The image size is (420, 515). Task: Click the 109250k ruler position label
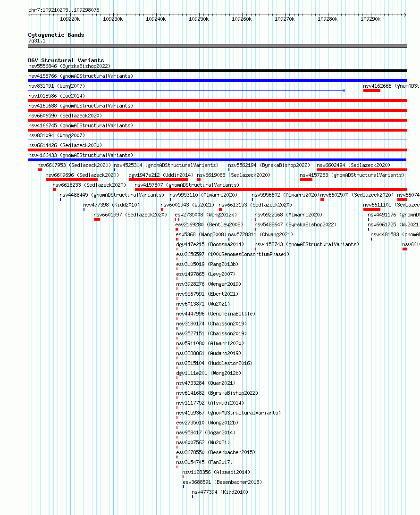(x=199, y=19)
